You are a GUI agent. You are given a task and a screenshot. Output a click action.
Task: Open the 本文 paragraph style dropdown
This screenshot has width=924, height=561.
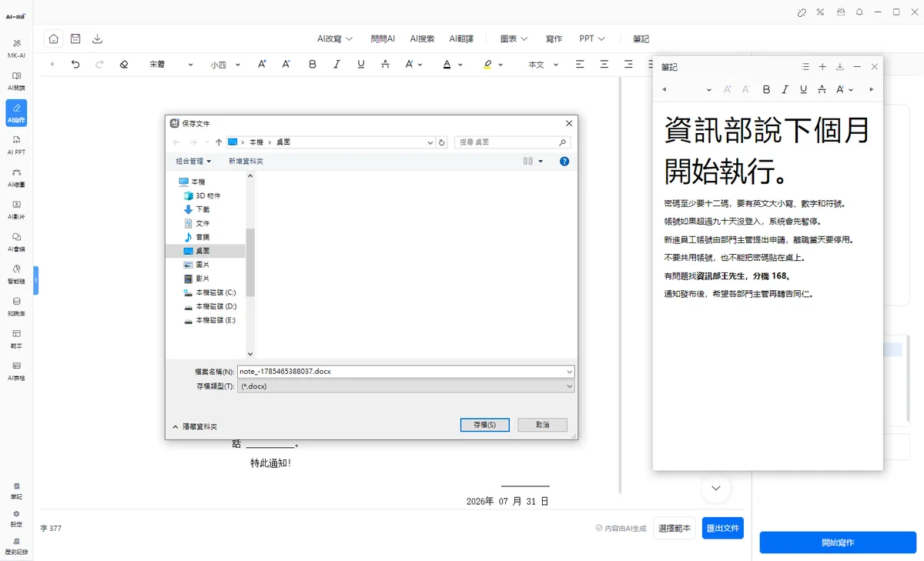[x=543, y=65]
